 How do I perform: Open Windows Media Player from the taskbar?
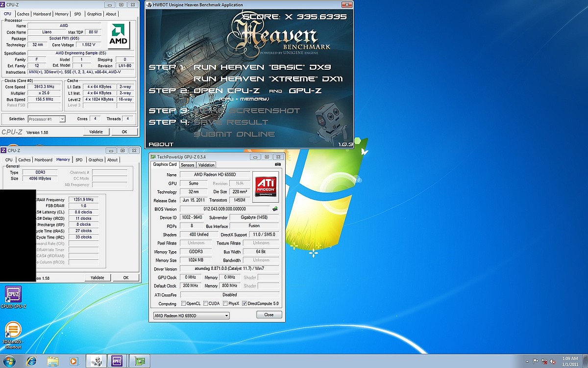coord(73,361)
